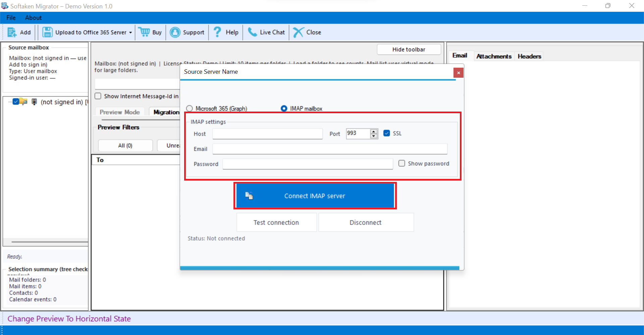
Task: Switch to the Headers tab
Action: coord(529,56)
